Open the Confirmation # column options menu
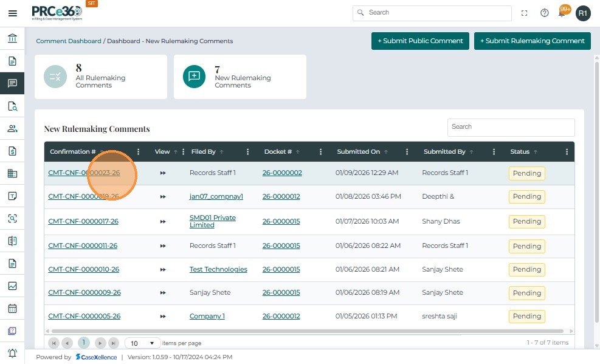This screenshot has height=364, width=600. 139,152
